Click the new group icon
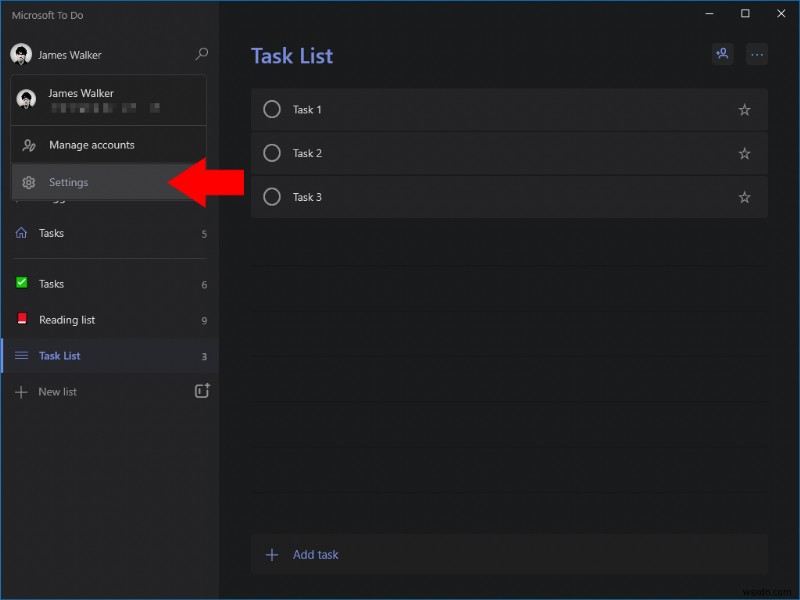This screenshot has height=600, width=800. point(202,391)
